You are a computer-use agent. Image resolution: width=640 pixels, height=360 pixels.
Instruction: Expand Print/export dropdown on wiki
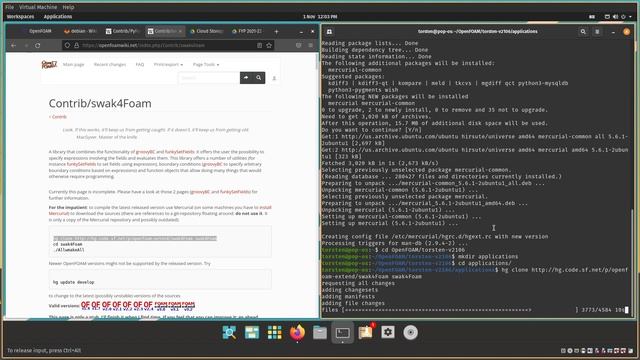tap(168, 64)
